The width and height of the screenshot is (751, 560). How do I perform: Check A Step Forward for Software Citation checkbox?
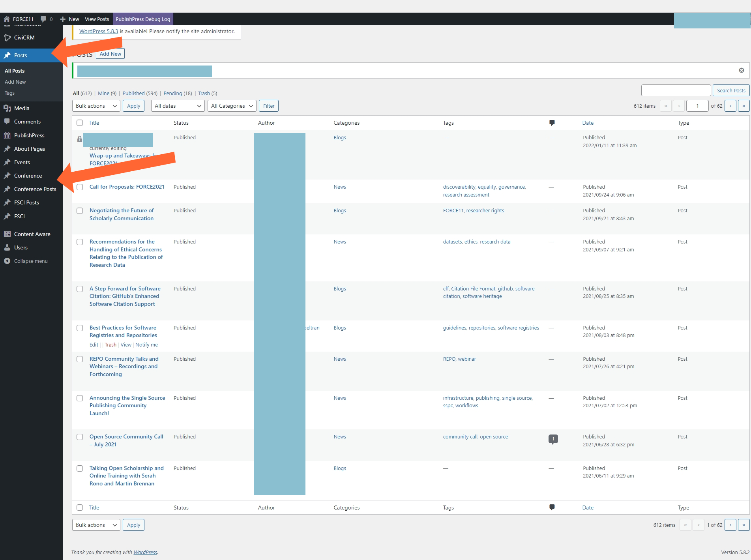80,289
